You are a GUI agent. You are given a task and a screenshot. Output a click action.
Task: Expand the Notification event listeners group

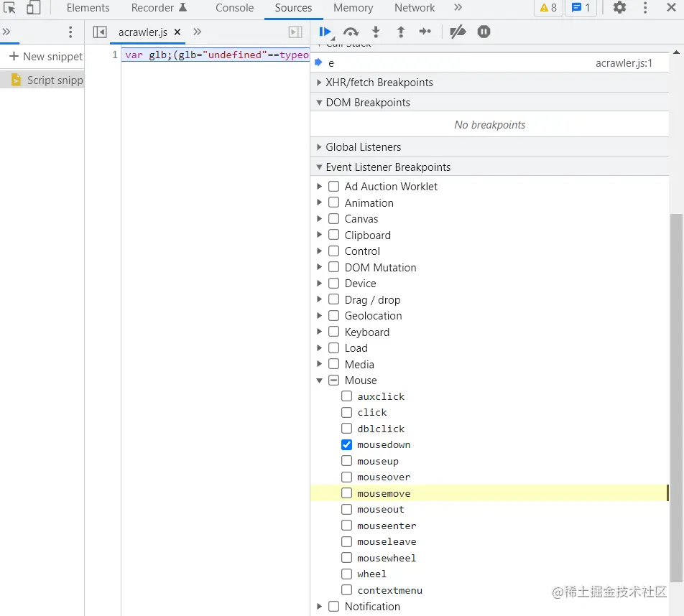(320, 607)
